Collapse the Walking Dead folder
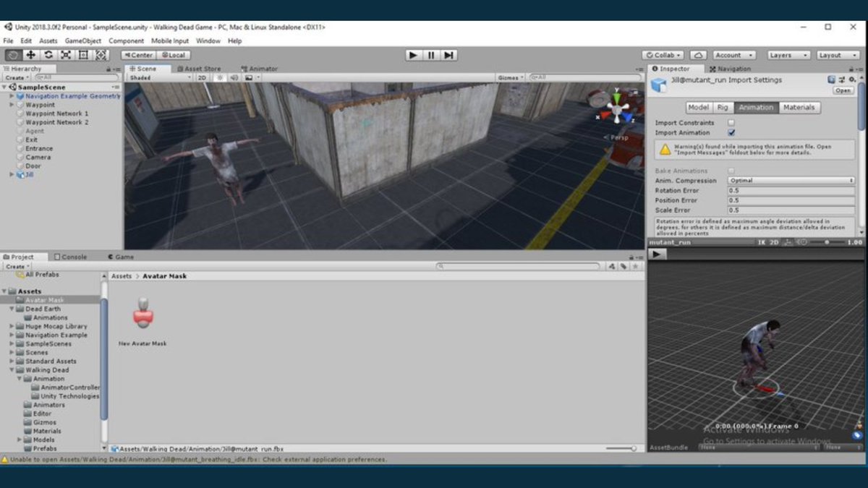 click(x=12, y=370)
